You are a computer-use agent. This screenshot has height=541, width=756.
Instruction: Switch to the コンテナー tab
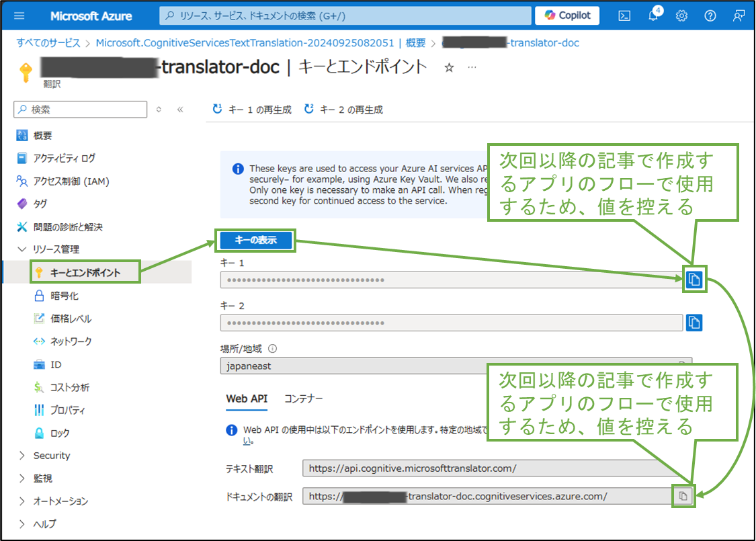click(303, 399)
